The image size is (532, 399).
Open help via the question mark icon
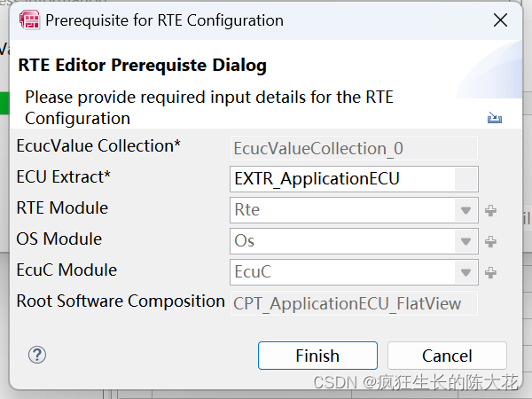[37, 355]
